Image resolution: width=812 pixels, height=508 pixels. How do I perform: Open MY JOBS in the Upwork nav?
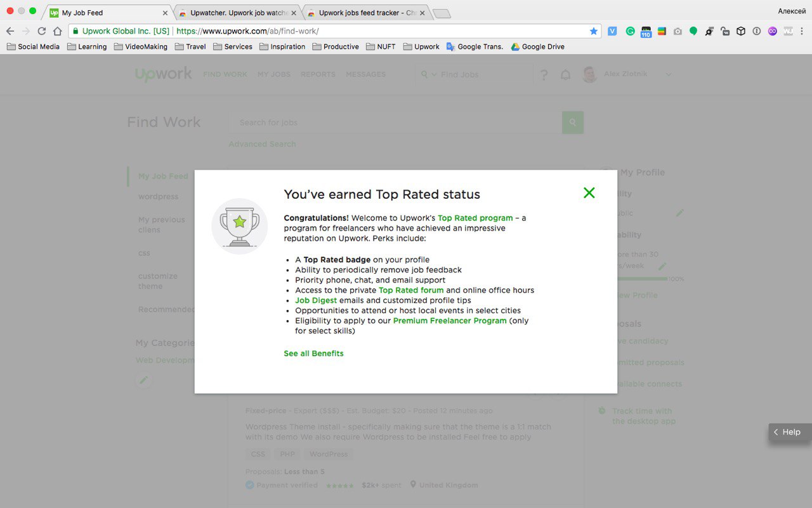pos(274,74)
